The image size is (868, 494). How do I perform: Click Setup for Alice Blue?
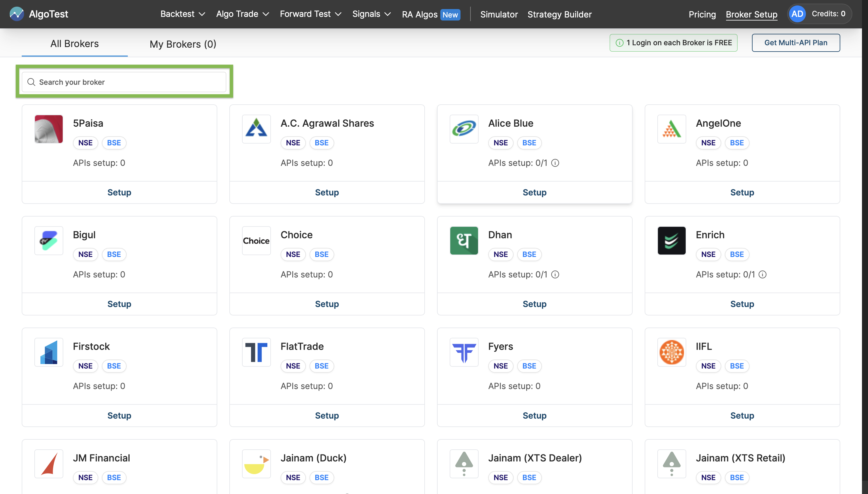pyautogui.click(x=534, y=192)
